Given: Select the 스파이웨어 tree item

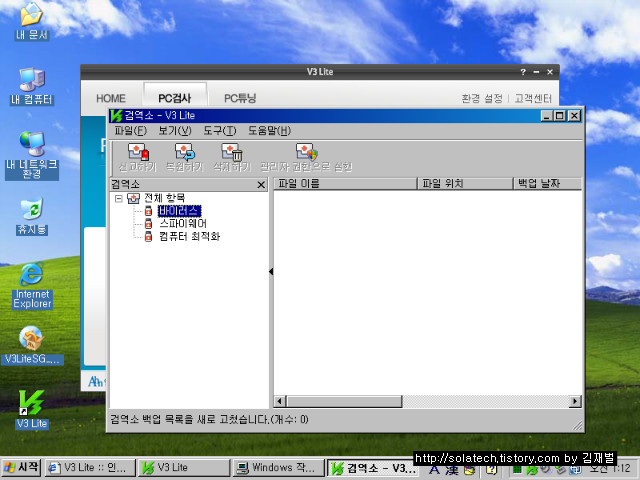Looking at the screenshot, I should pyautogui.click(x=183, y=224).
